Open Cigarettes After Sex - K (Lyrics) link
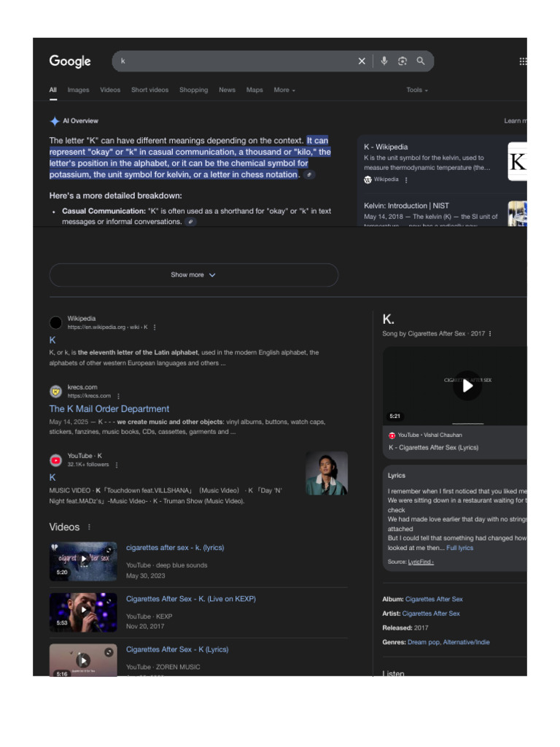Viewport: 560px width, 747px height. click(177, 649)
